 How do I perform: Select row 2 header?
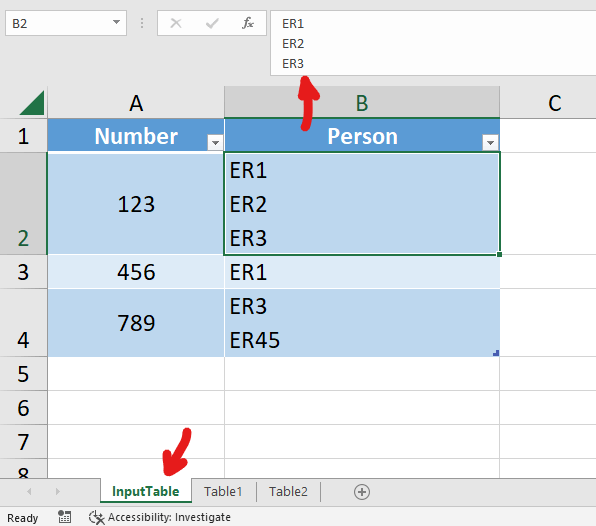23,203
